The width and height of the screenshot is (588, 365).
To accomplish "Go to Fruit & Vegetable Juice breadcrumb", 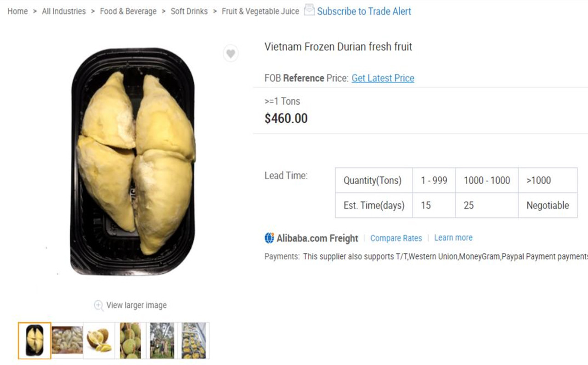I will pyautogui.click(x=260, y=11).
